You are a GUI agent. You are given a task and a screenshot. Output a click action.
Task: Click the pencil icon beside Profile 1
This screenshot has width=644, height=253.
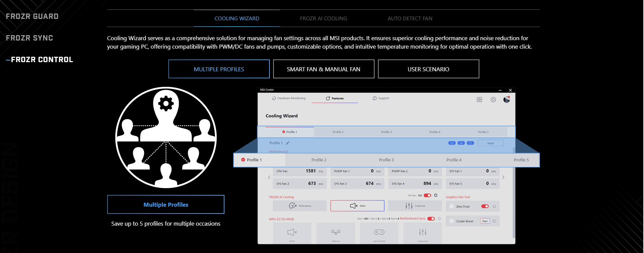click(288, 143)
